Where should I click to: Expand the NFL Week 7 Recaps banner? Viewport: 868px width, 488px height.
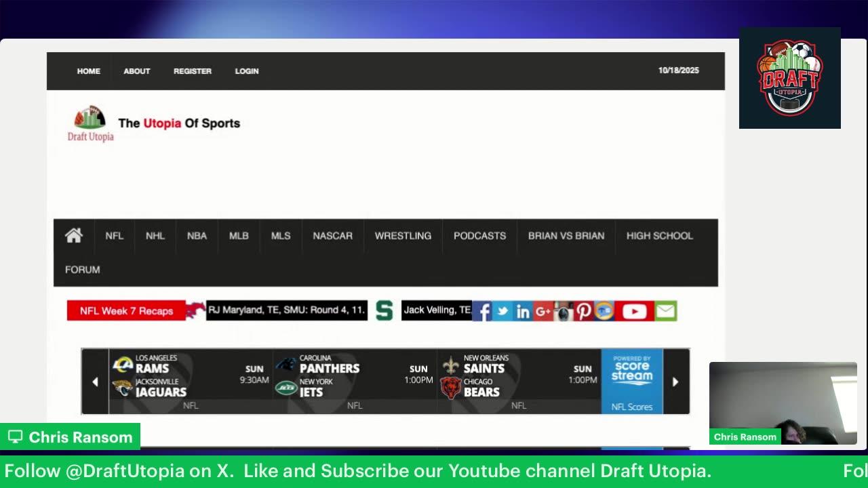[125, 310]
